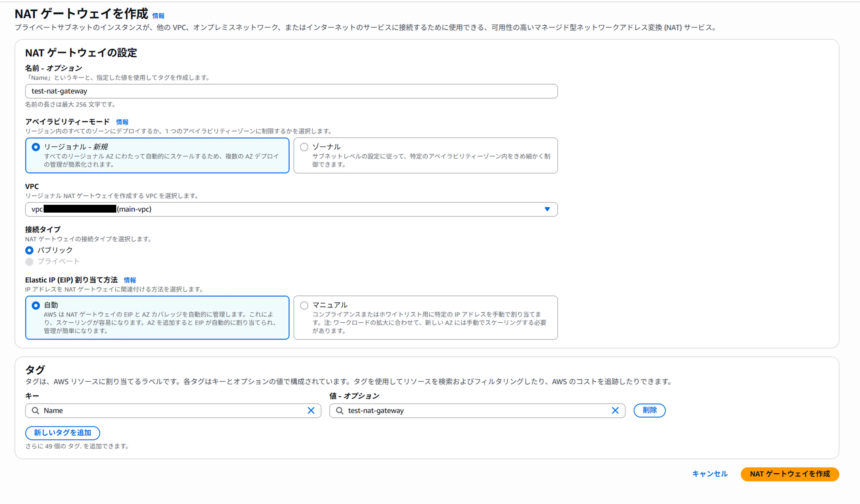Image resolution: width=860 pixels, height=504 pixels.
Task: Focus the 名前 input with test-nat-gateway
Action: (291, 91)
